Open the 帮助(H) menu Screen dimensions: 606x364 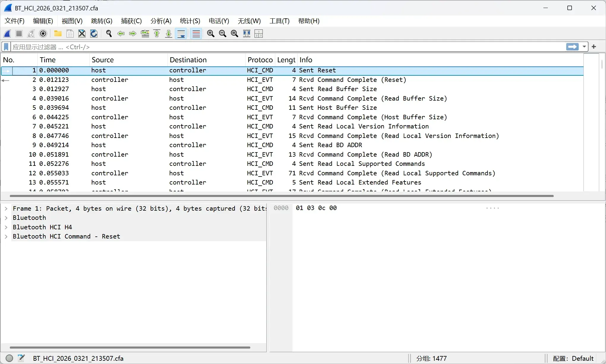[309, 21]
